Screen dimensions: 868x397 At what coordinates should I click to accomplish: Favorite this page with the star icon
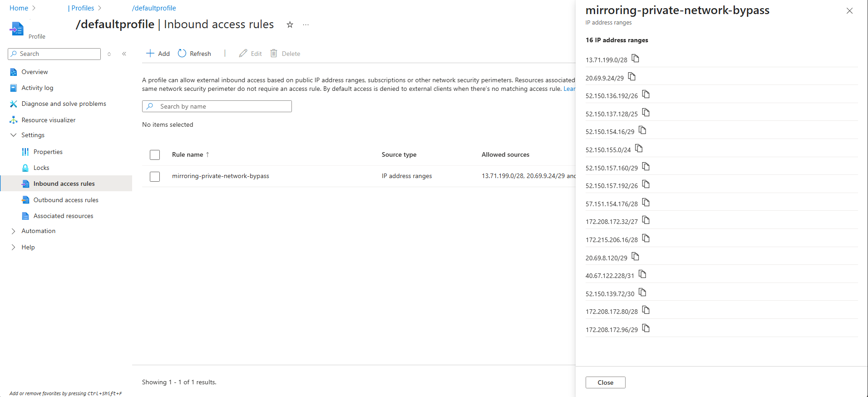tap(290, 25)
